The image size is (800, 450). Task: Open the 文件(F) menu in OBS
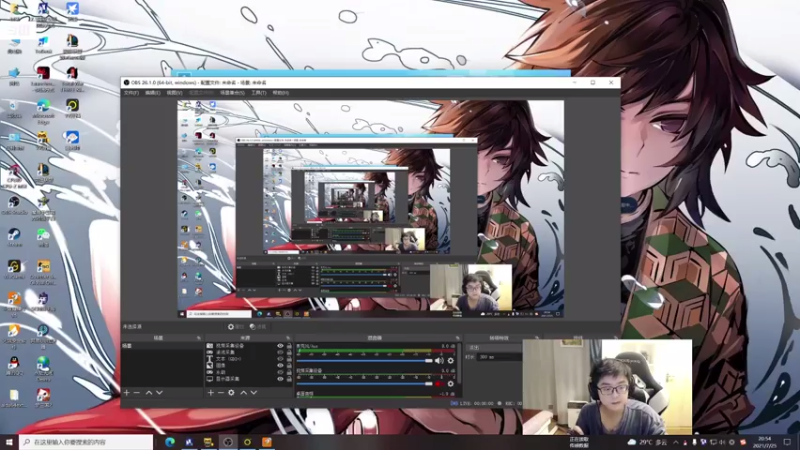click(131, 93)
